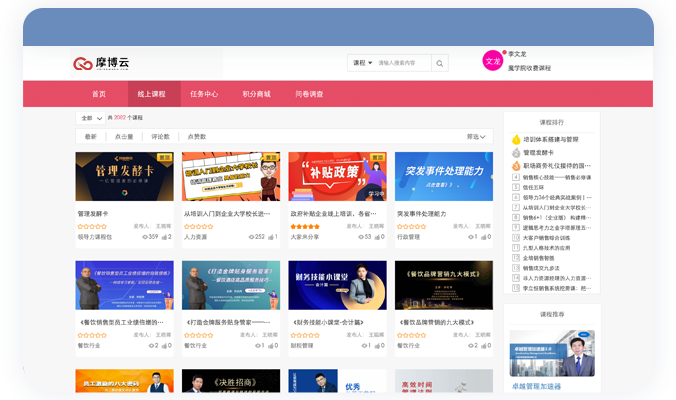
Task: Select the 线上课程 tab
Action: pyautogui.click(x=152, y=94)
